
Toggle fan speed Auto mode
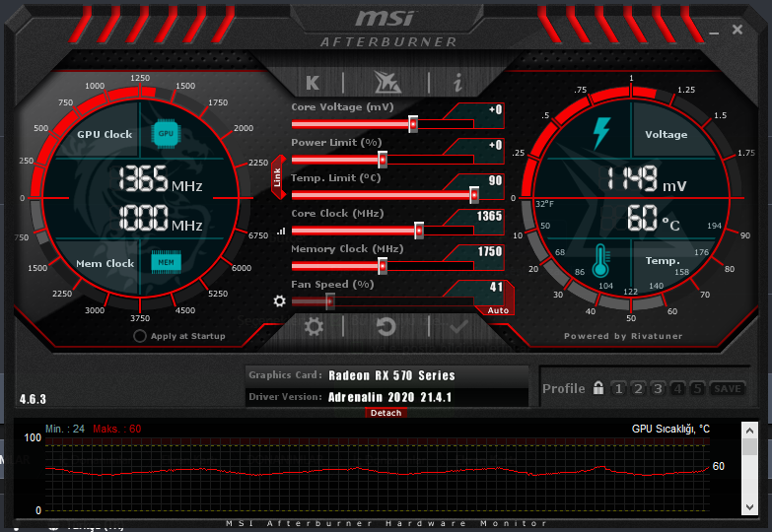click(498, 310)
